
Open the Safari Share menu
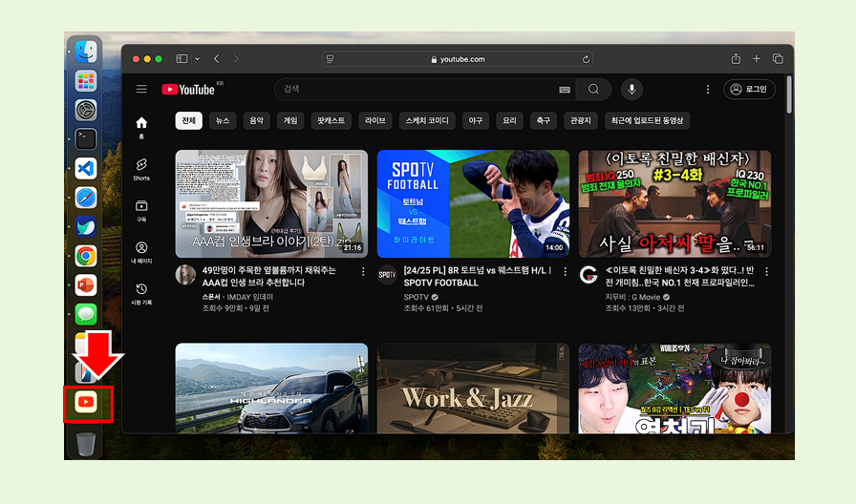click(736, 59)
